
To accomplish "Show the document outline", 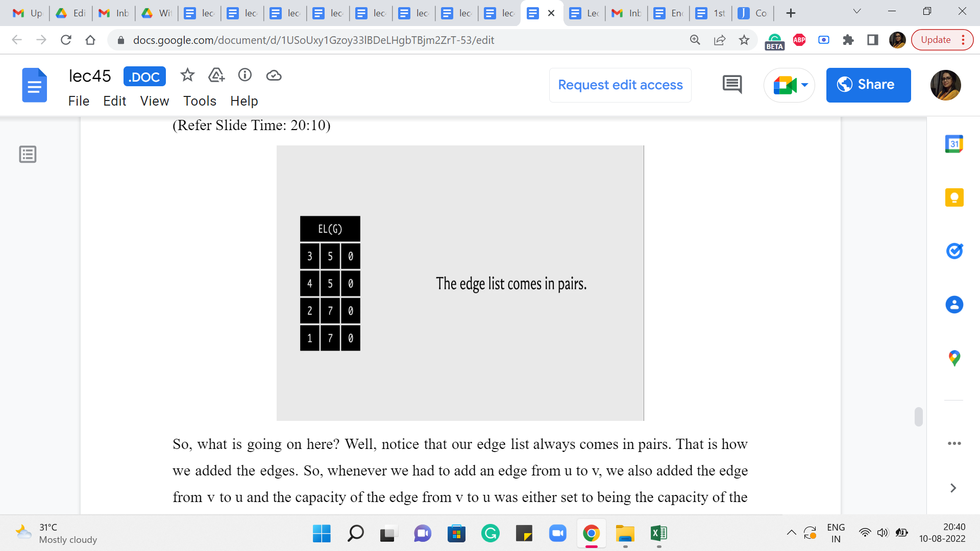I will point(28,154).
